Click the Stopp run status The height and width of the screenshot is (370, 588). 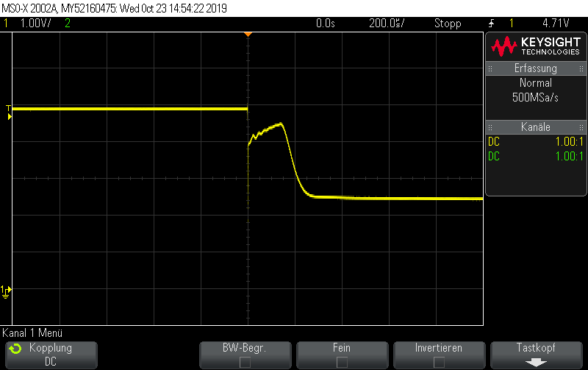click(448, 24)
